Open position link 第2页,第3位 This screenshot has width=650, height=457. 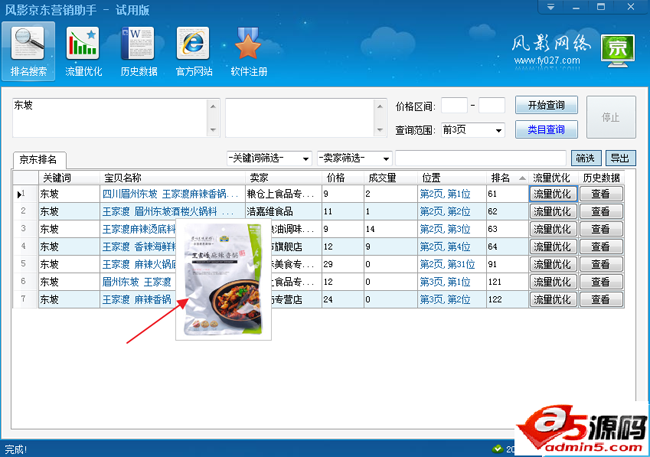445,229
